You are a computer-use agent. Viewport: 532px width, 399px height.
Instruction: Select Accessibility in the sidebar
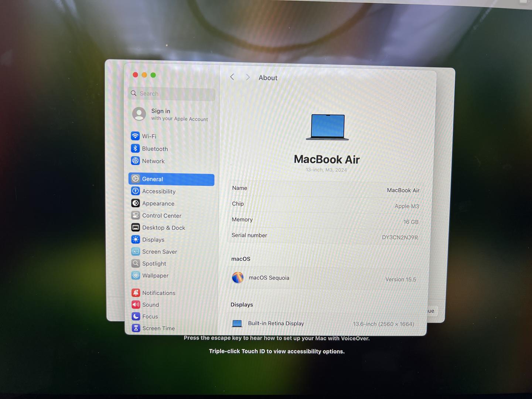[x=172, y=191]
